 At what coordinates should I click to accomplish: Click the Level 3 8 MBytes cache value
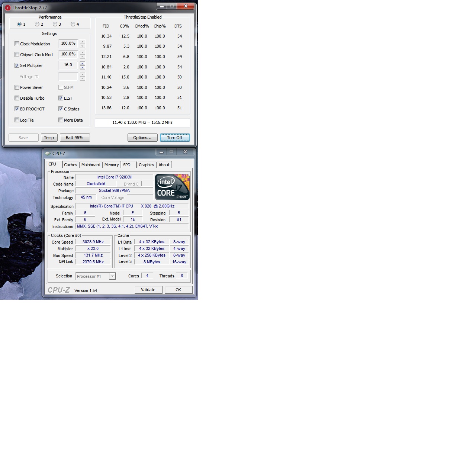coord(152,262)
